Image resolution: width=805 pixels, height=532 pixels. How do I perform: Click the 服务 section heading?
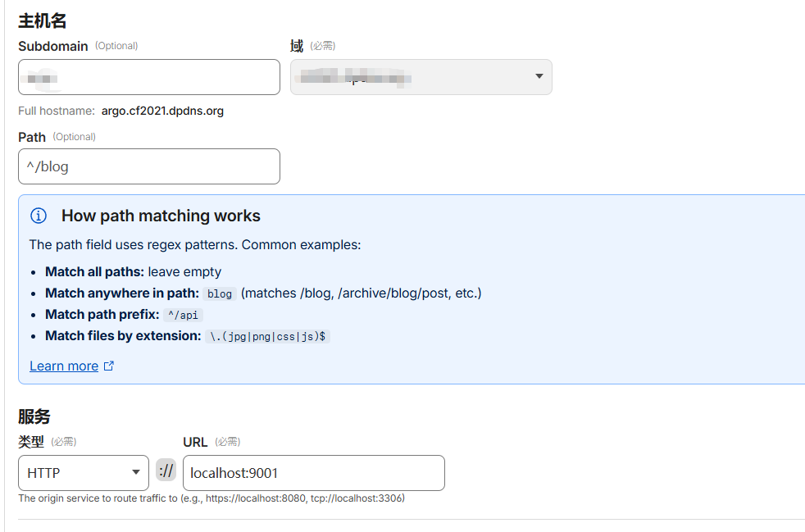34,416
